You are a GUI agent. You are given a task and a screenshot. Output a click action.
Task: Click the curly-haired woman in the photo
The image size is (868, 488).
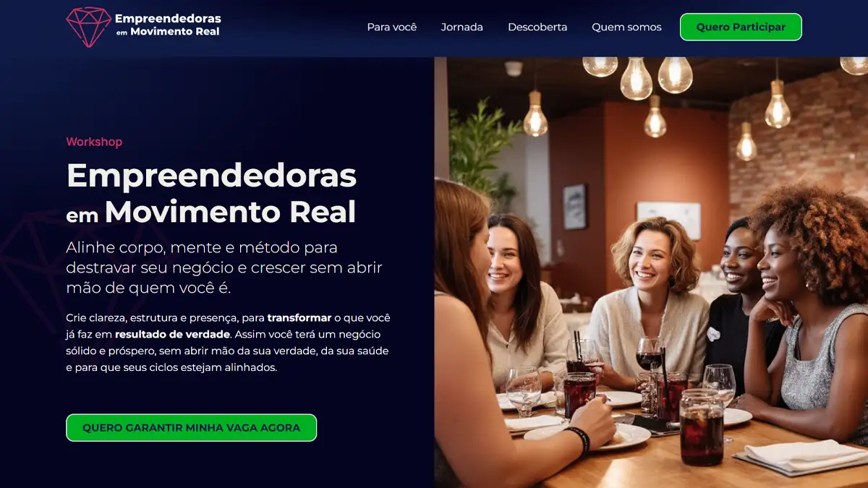pyautogui.click(x=810, y=304)
